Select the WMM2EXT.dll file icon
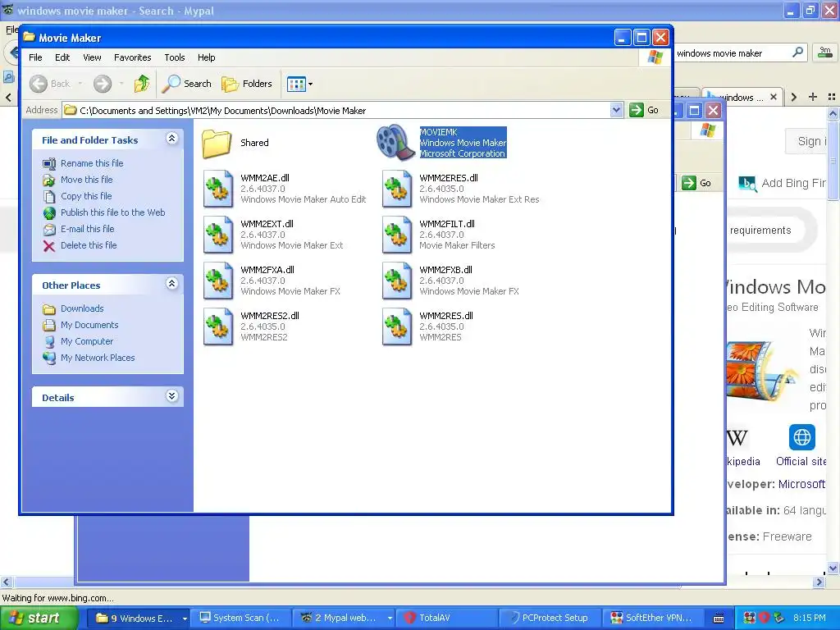The height and width of the screenshot is (630, 840). tap(218, 235)
